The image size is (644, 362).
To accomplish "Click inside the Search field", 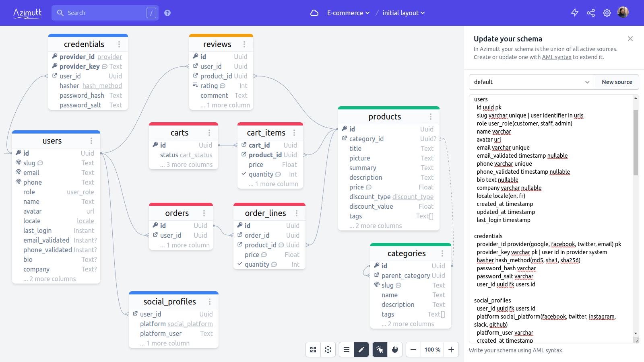I will (x=105, y=12).
